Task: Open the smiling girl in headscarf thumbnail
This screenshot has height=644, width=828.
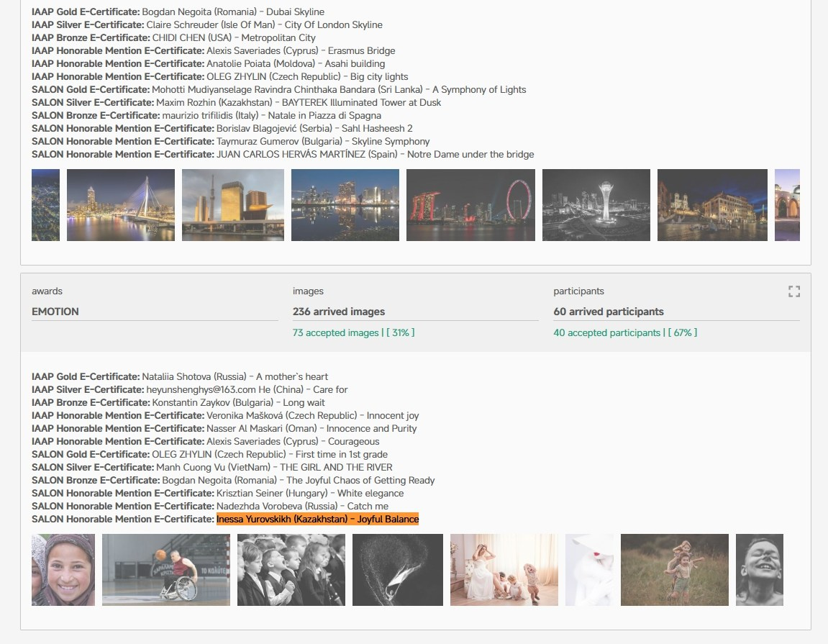Action: click(x=63, y=570)
